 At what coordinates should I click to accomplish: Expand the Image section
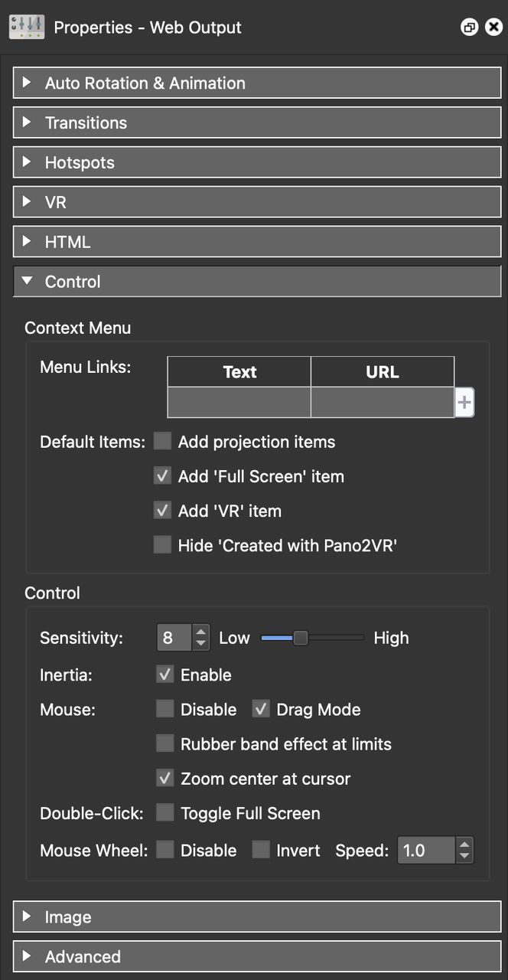257,917
